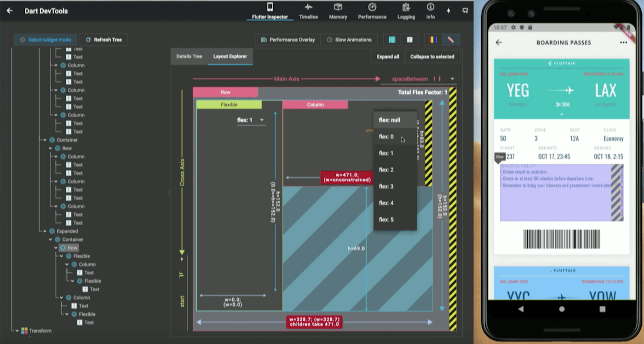This screenshot has width=644, height=344.
Task: Click the pink Row label box
Action: point(225,92)
